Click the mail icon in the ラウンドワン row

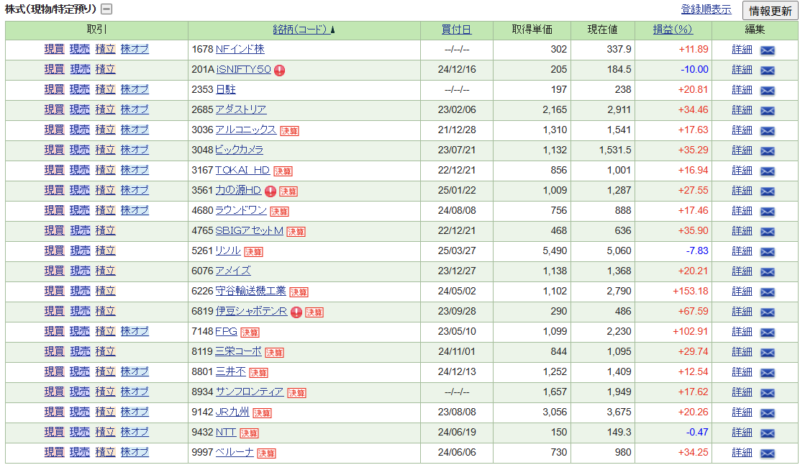767,211
